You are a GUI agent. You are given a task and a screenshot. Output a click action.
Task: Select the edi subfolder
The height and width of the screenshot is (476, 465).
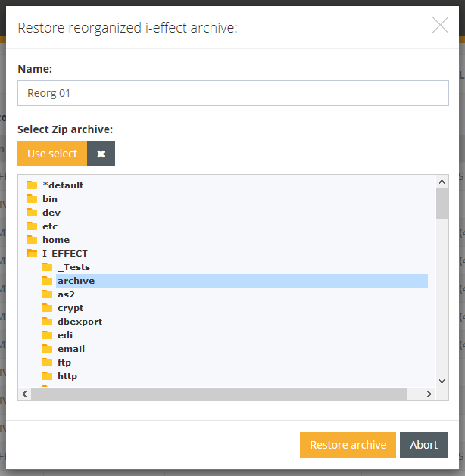pos(65,335)
